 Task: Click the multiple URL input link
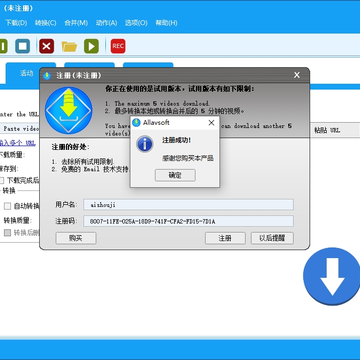coord(17,143)
